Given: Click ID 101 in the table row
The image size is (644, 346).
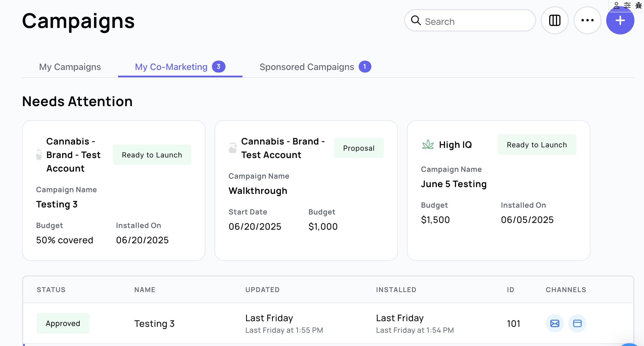Looking at the screenshot, I should (x=514, y=323).
